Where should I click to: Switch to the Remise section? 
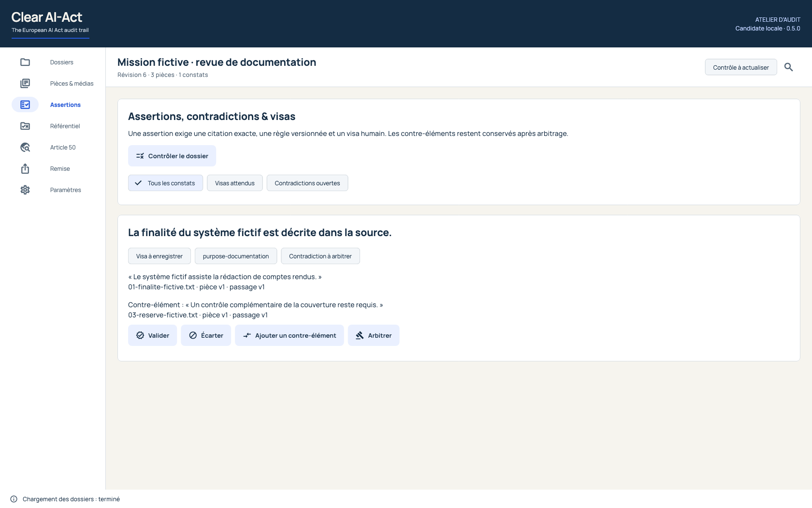[60, 168]
